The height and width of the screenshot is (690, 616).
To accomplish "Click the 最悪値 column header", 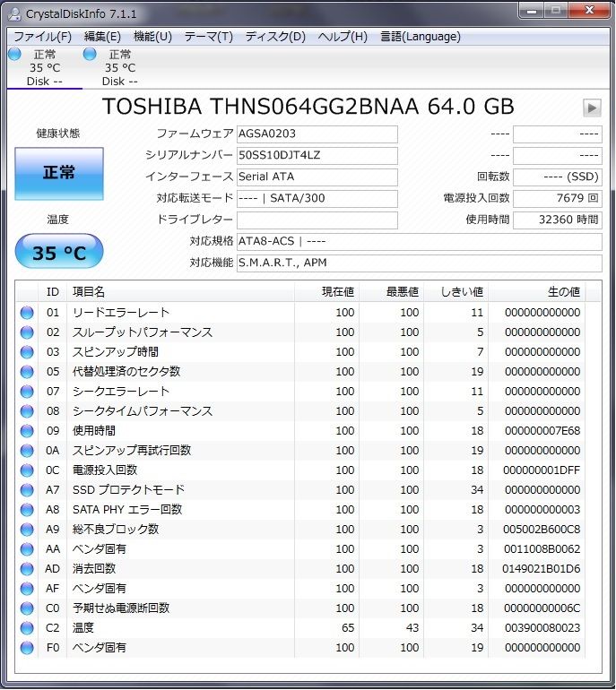I will (392, 292).
